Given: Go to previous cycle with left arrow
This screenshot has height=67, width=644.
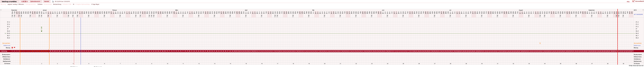Looking at the screenshot, I should tap(22, 2).
